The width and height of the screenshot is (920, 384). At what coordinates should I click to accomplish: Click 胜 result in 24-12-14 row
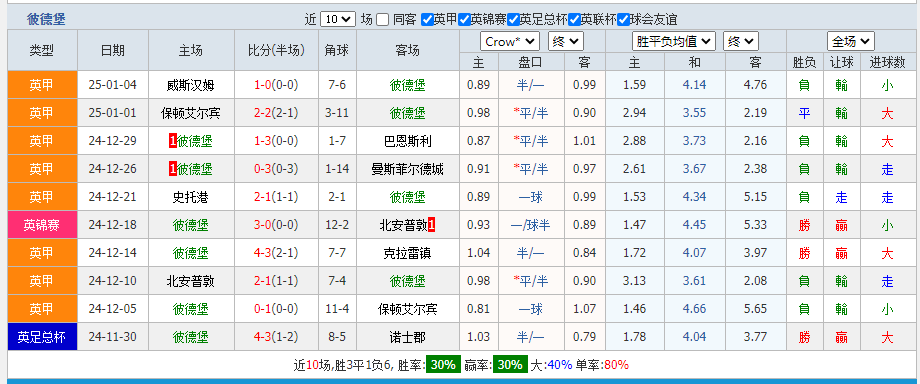804,253
